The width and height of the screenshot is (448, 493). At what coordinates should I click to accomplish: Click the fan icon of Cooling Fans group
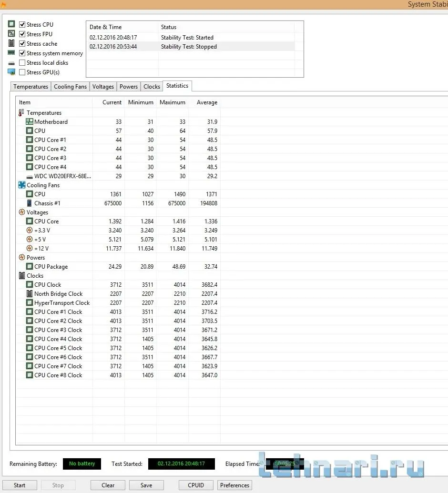pyautogui.click(x=22, y=185)
